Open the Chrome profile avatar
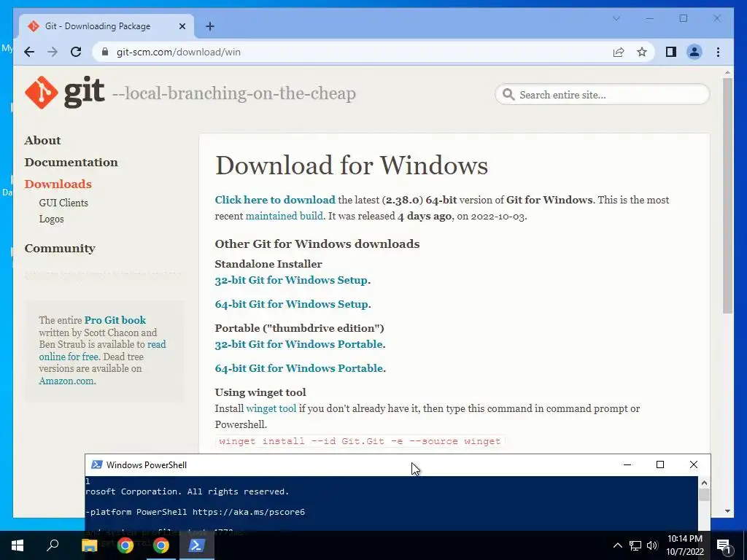747x560 pixels. coord(694,52)
